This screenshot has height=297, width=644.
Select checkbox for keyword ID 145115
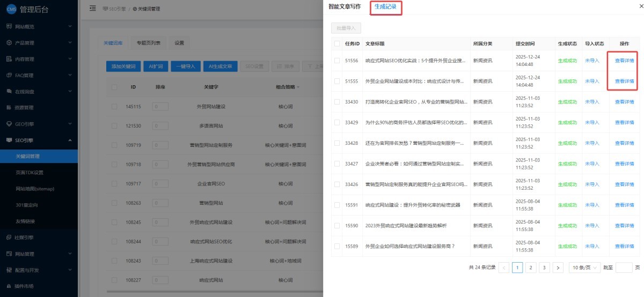[114, 107]
